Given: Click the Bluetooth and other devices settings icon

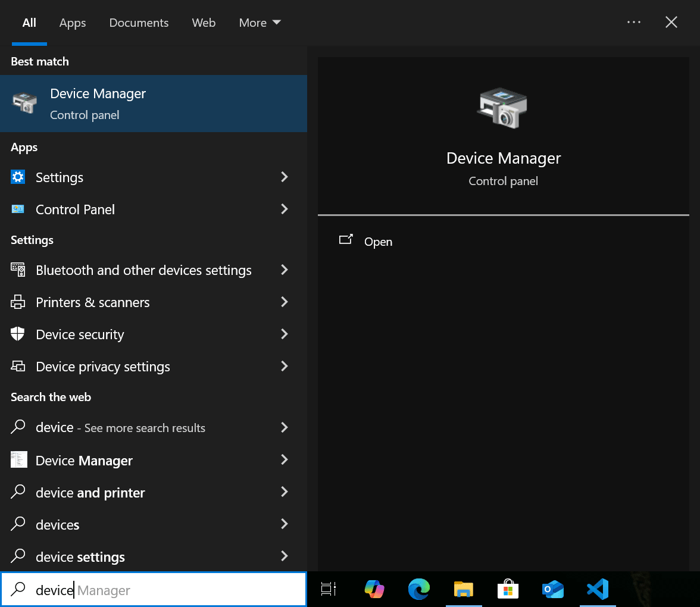Looking at the screenshot, I should pos(17,270).
